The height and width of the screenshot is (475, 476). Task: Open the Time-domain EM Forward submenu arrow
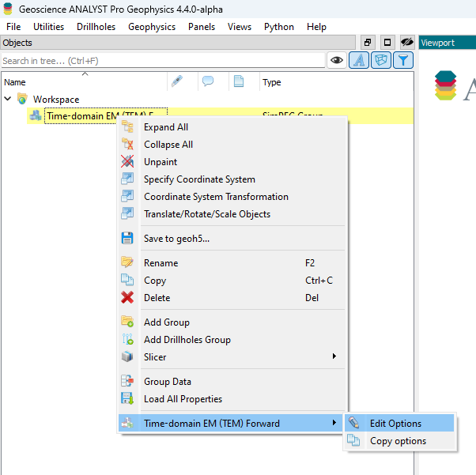pyautogui.click(x=334, y=423)
